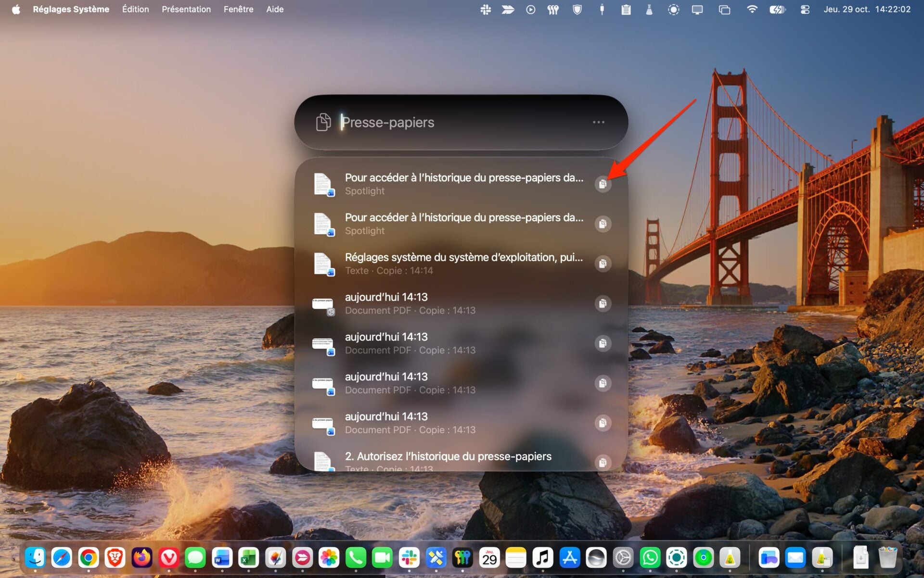Screen dimensions: 924x578
Task: Open Control Center from the menu bar
Action: (x=805, y=10)
